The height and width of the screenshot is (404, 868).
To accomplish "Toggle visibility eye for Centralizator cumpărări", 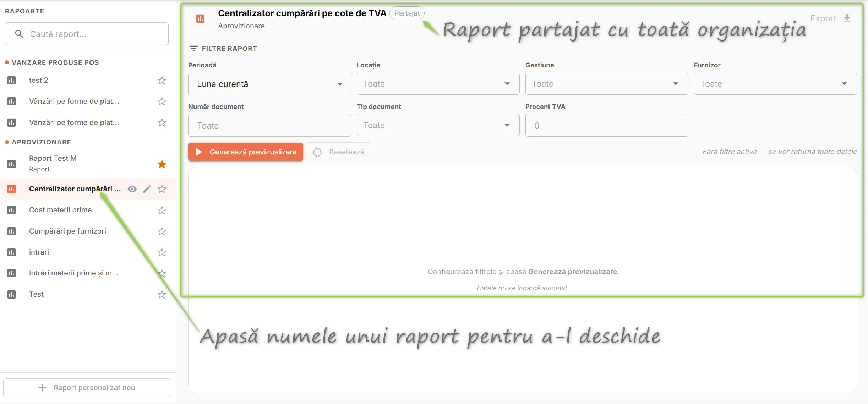I will (x=132, y=189).
